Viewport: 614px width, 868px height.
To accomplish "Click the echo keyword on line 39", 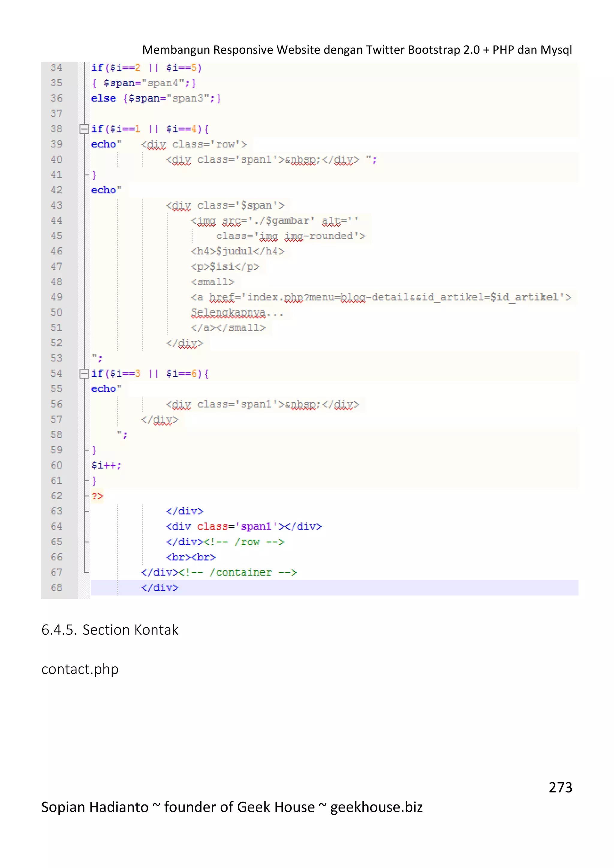I will (104, 144).
